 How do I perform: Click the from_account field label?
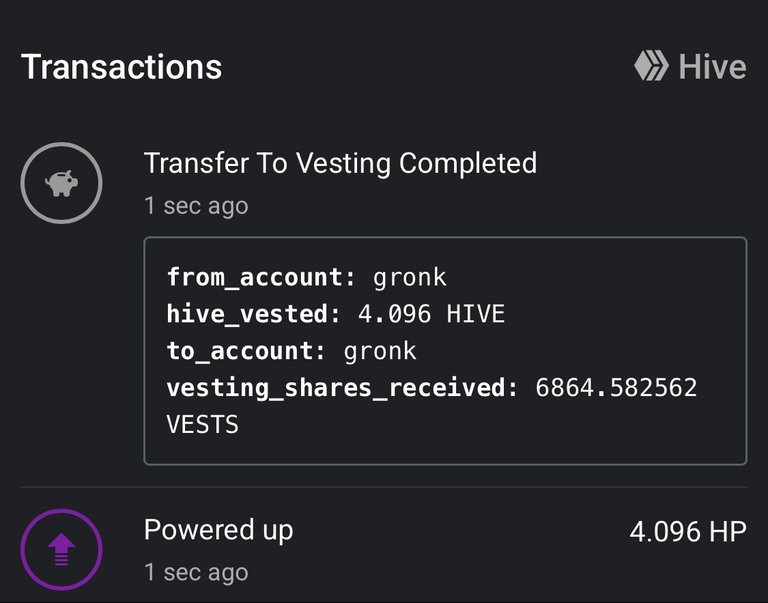[261, 277]
